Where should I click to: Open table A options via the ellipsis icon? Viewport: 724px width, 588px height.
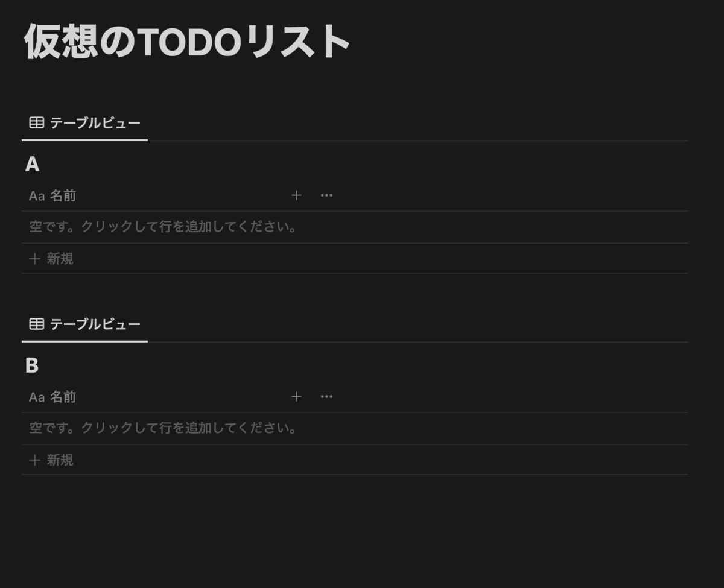(326, 195)
